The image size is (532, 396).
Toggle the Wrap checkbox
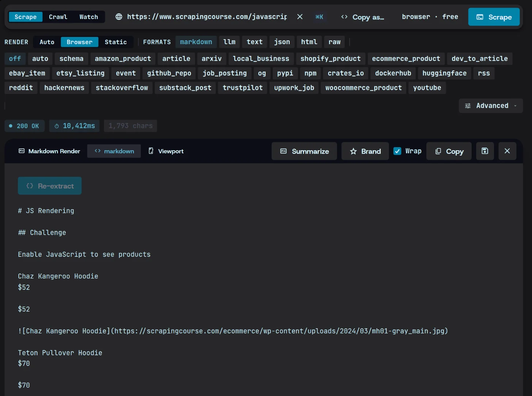pyautogui.click(x=397, y=151)
